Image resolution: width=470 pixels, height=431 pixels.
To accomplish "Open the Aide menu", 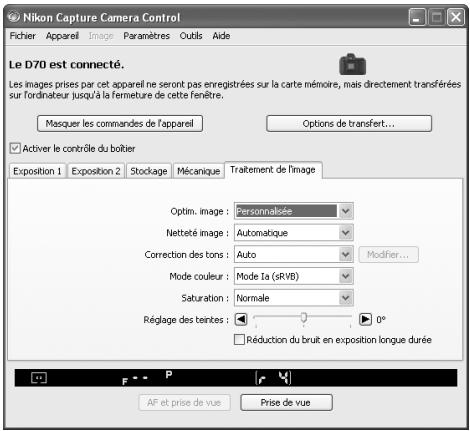I will [221, 36].
